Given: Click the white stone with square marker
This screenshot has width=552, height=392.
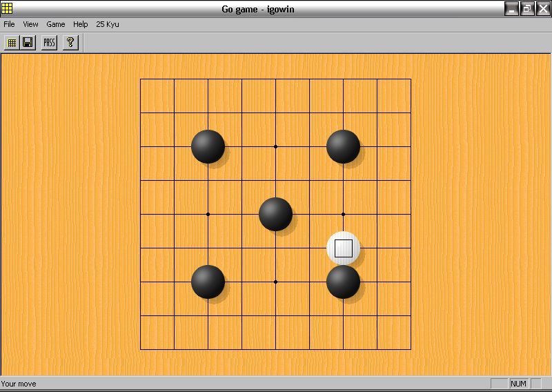Looking at the screenshot, I should 343,248.
